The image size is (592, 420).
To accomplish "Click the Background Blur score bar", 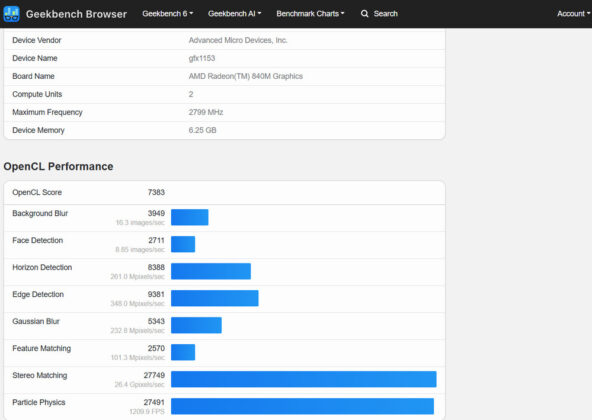I will click(x=190, y=217).
